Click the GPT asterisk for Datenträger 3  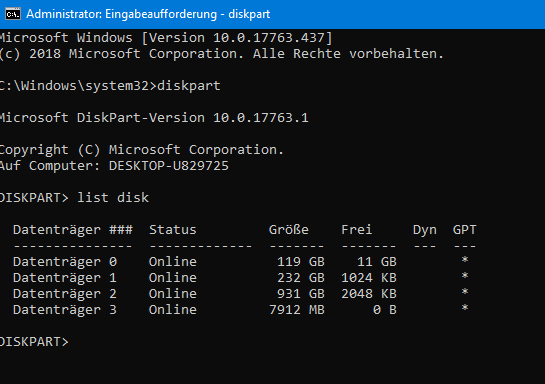(x=465, y=308)
